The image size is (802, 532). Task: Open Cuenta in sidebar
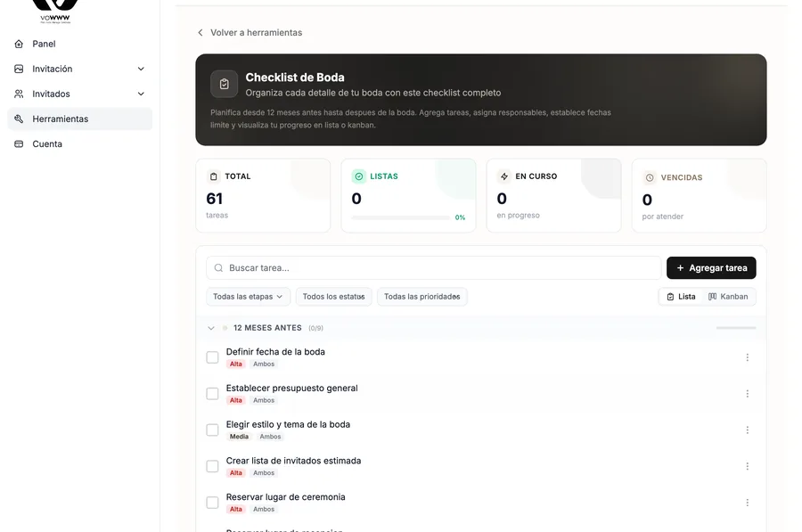80,144
